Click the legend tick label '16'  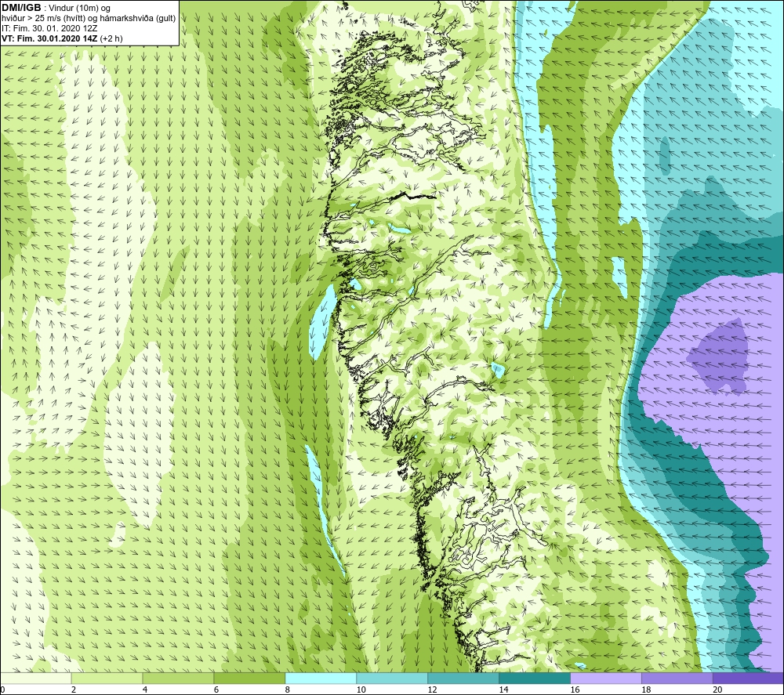point(575,690)
